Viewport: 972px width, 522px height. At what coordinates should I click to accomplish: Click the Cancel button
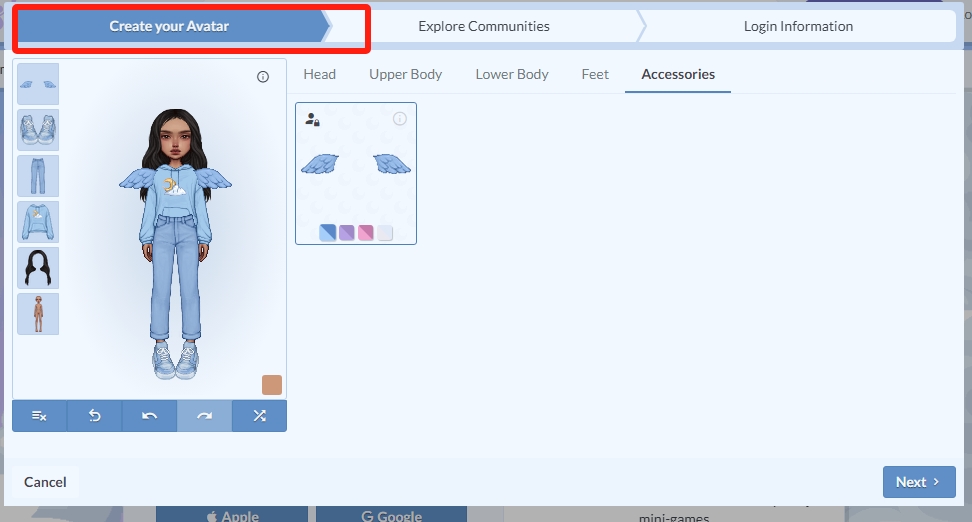[45, 482]
